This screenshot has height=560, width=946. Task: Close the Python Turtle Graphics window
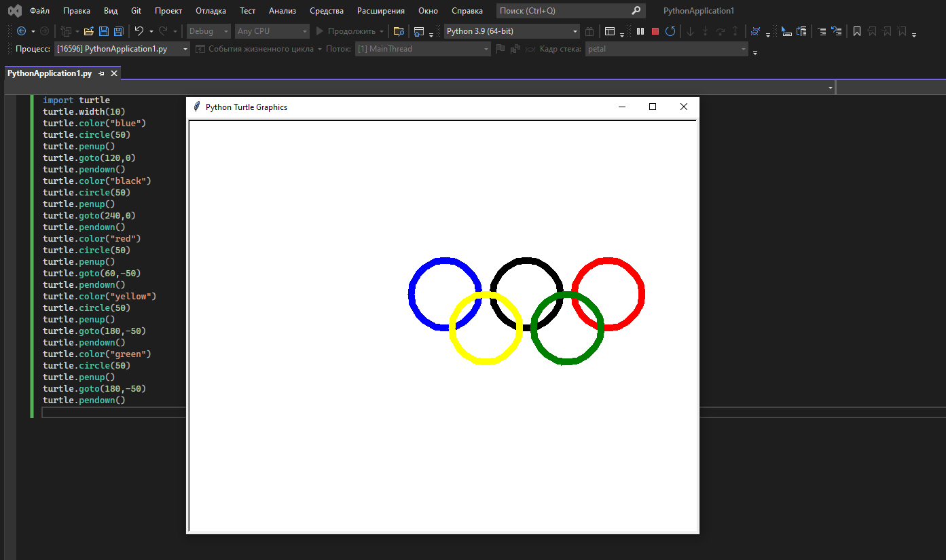(x=684, y=107)
